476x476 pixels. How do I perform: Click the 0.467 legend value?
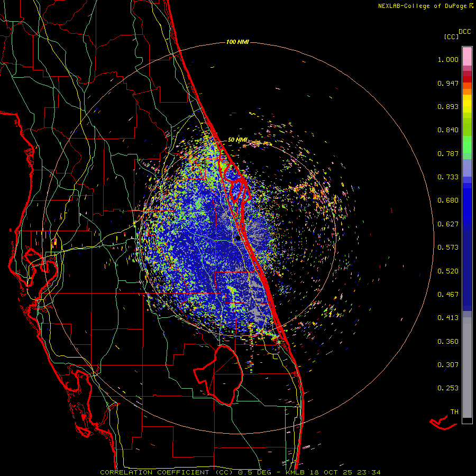(x=448, y=295)
